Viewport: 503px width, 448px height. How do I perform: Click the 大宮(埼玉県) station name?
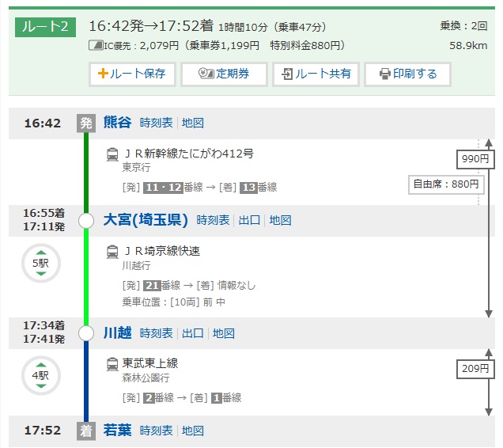(146, 220)
